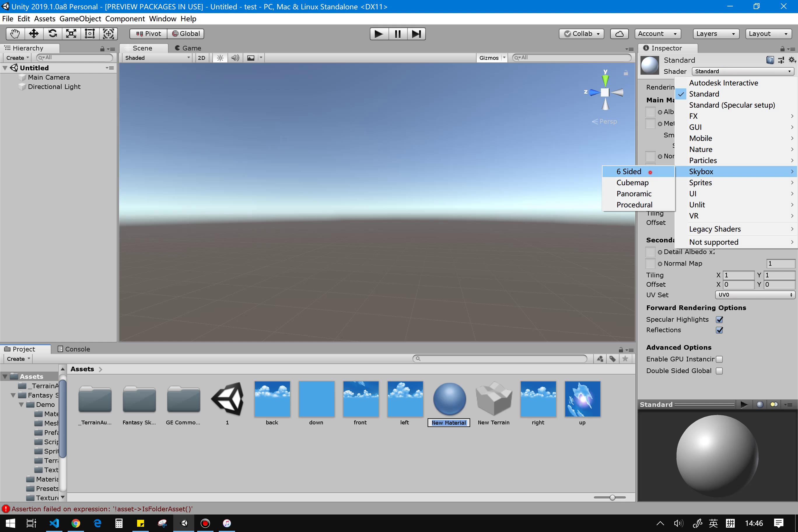
Task: Collapse the Untitled scene in Hierarchy
Action: 5,68
